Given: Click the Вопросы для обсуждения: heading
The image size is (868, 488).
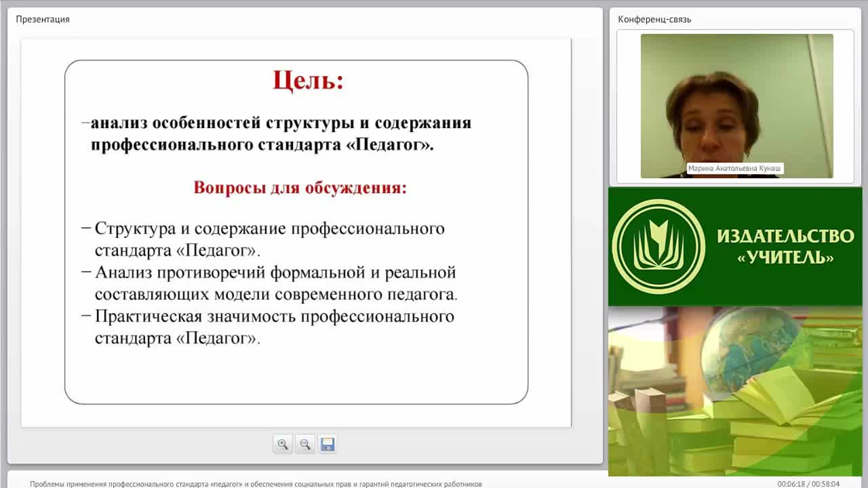Looking at the screenshot, I should point(300,187).
